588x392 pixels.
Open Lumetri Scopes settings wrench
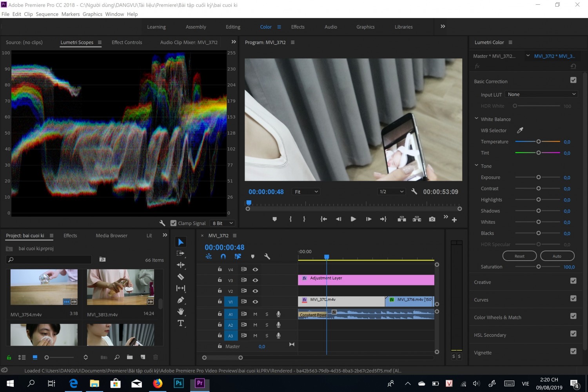[162, 223]
